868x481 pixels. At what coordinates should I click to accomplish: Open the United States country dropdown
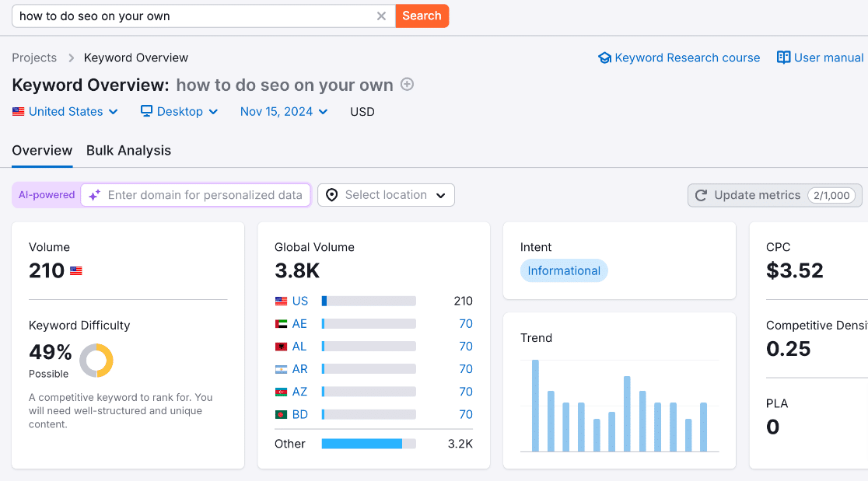tap(65, 111)
